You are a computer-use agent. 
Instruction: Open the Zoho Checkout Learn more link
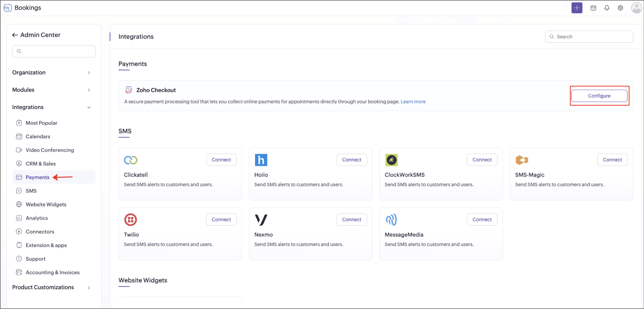[x=413, y=102]
